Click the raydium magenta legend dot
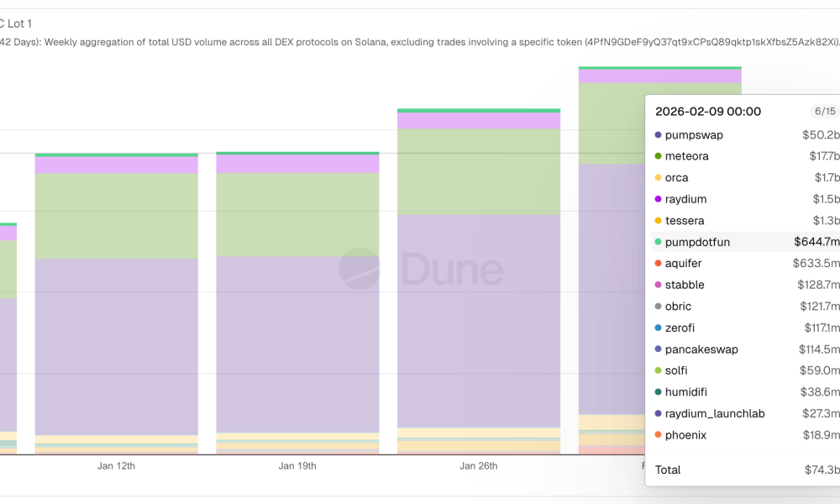Screen dimensions: 840x504 point(658,199)
